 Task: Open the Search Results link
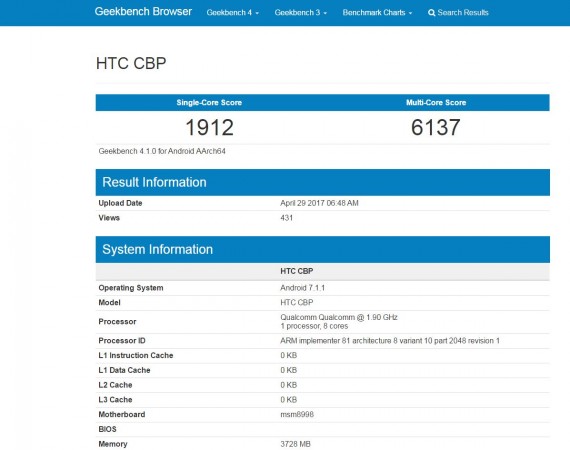(458, 13)
